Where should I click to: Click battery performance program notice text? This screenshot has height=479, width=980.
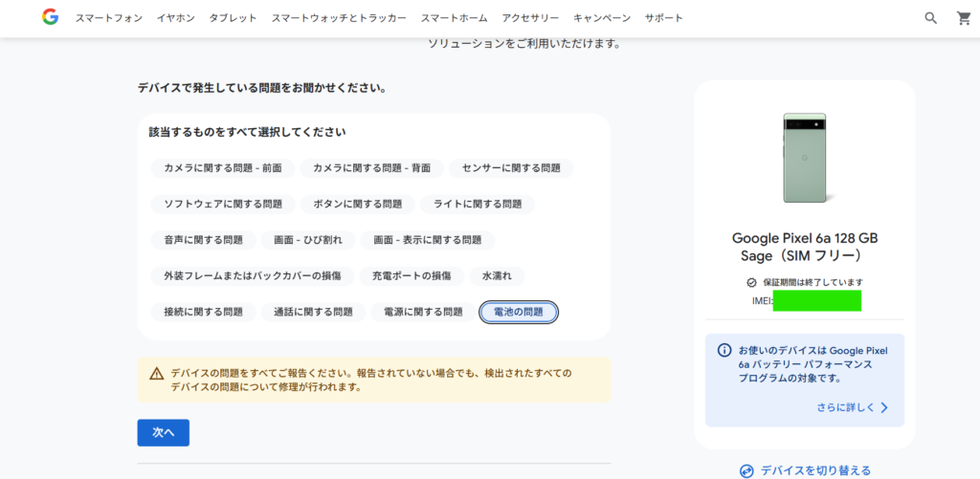click(x=813, y=364)
